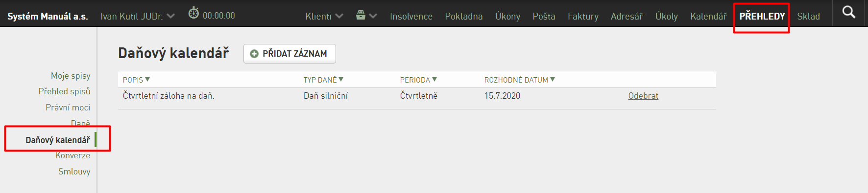Sort by Perioda column
The width and height of the screenshot is (868, 193).
coord(418,80)
